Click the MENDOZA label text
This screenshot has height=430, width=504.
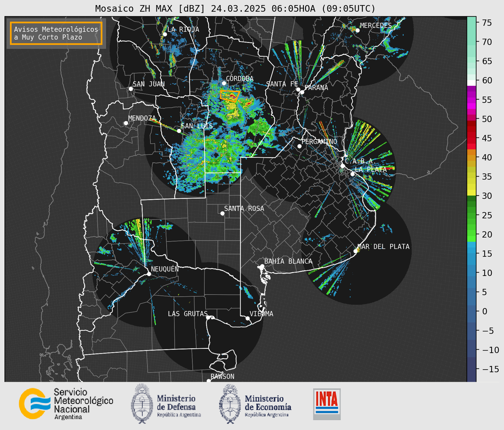point(142,118)
